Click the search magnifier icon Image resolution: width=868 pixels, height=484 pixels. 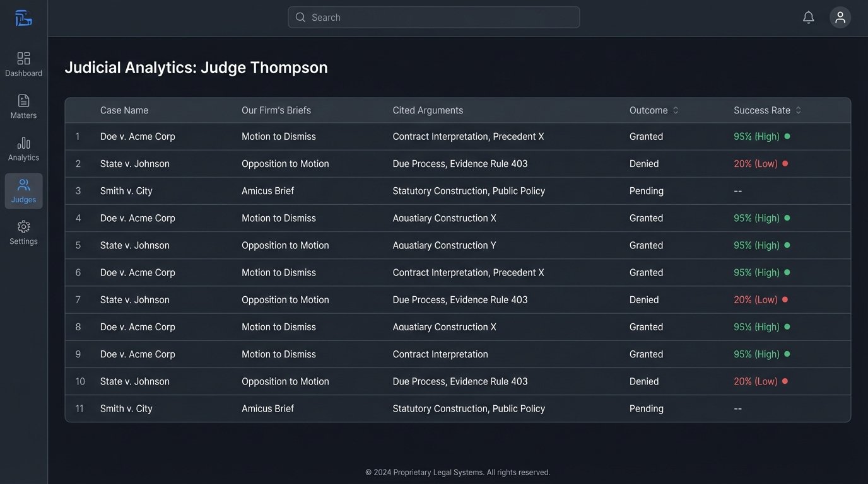pos(301,17)
